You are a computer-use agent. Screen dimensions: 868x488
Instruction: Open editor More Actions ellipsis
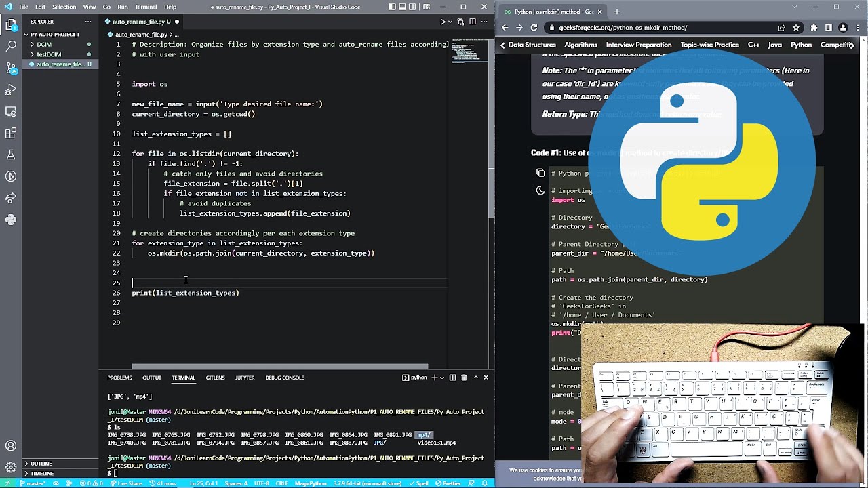coord(483,22)
